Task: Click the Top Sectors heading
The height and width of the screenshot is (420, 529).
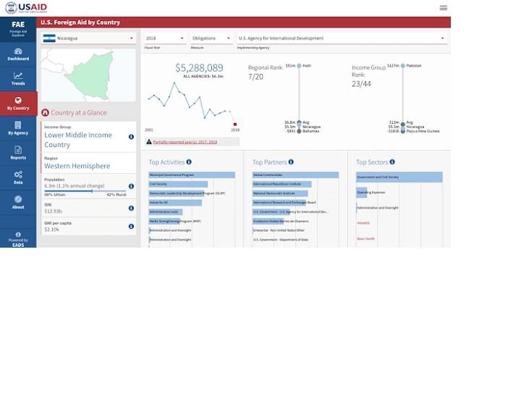Action: (372, 162)
